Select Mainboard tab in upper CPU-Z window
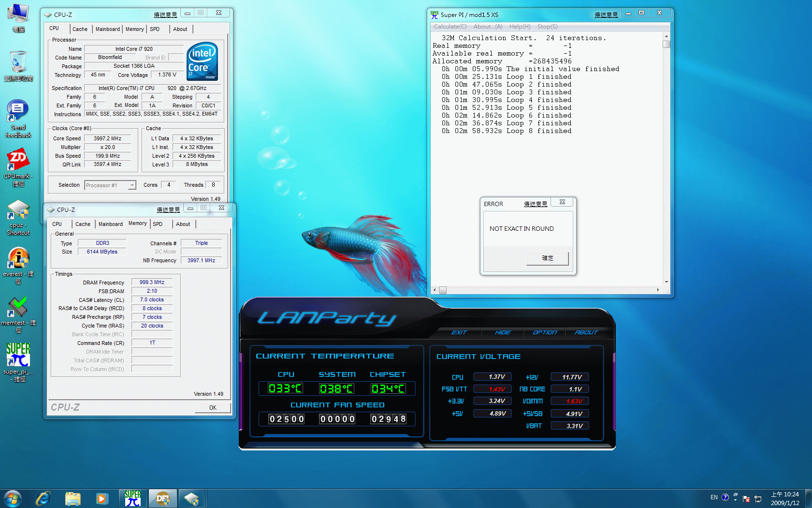 click(107, 29)
